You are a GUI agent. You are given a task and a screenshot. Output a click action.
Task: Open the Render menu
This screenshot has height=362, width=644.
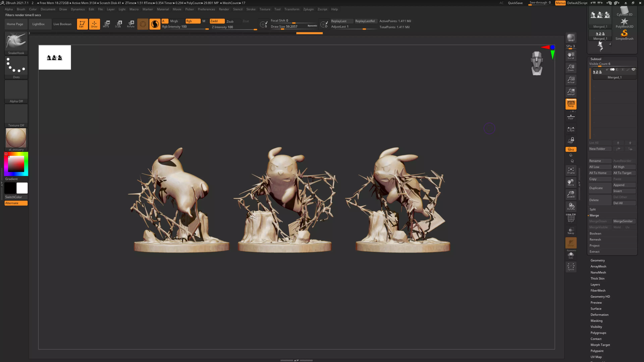tap(224, 9)
